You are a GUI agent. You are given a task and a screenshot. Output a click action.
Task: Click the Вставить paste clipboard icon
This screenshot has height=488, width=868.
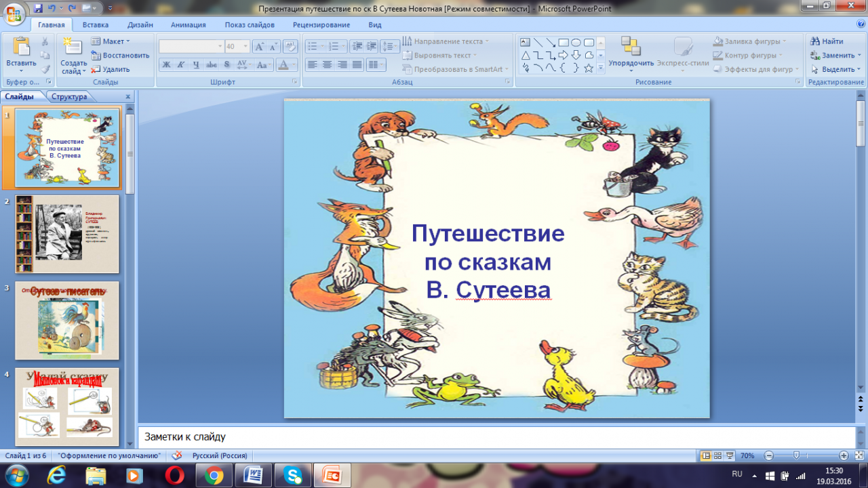coord(21,47)
